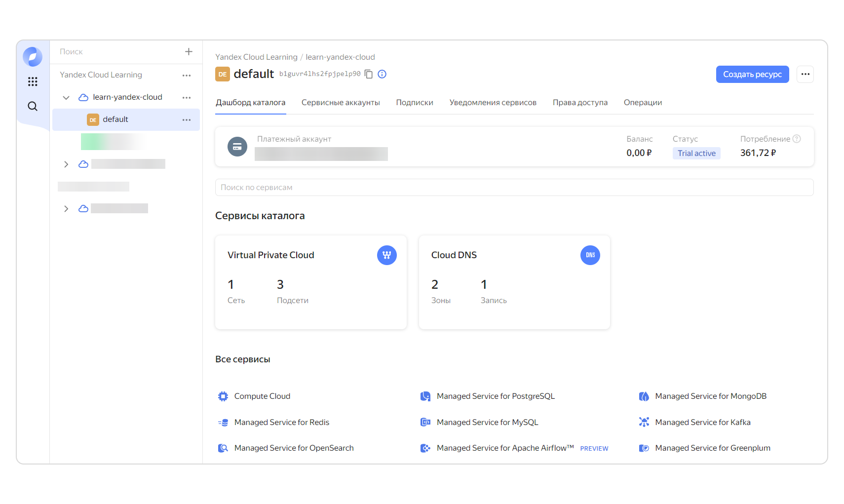Open Managed Service for Apache Airflow link
This screenshot has width=844, height=504.
505,448
